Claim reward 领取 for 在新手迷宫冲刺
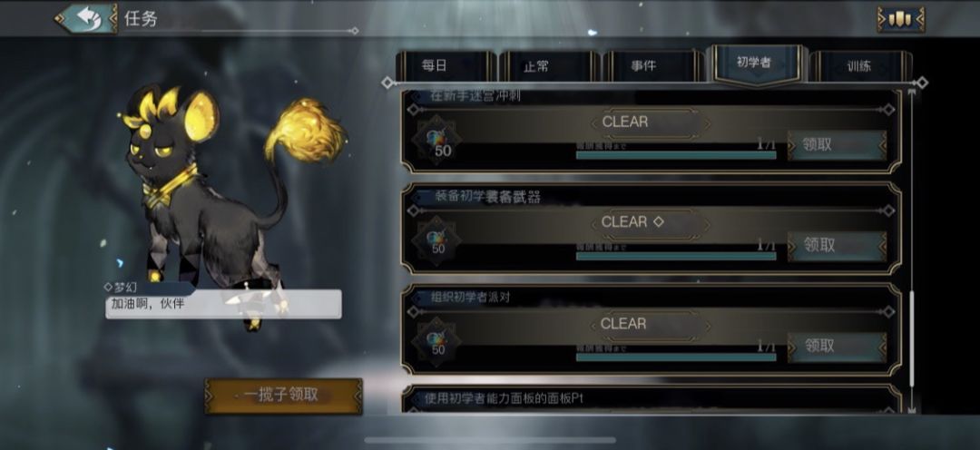 [x=837, y=145]
